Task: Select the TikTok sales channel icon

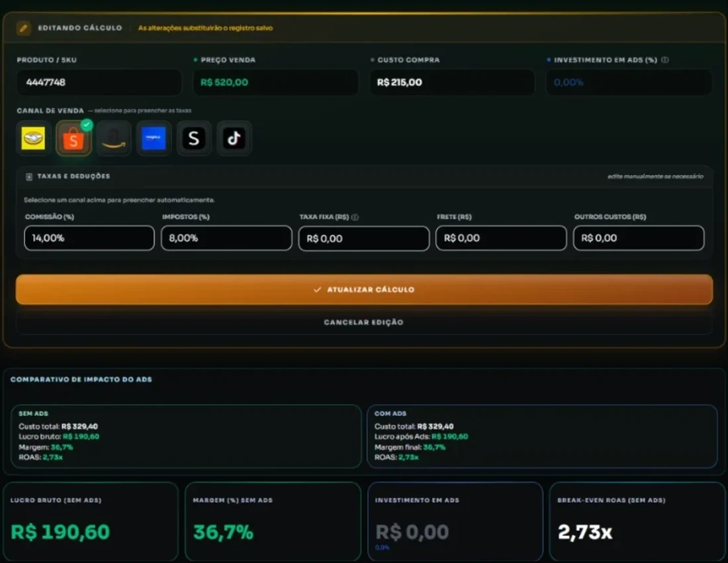Action: coord(234,138)
